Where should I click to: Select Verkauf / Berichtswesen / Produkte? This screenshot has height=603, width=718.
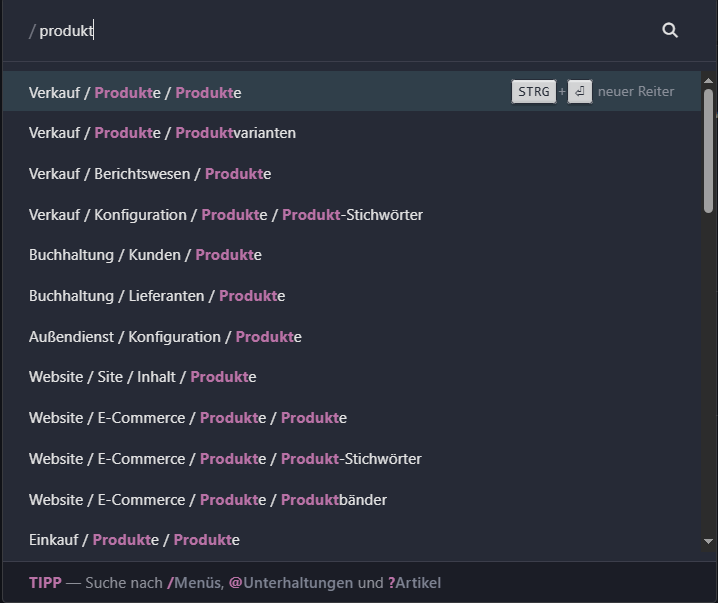click(x=150, y=174)
